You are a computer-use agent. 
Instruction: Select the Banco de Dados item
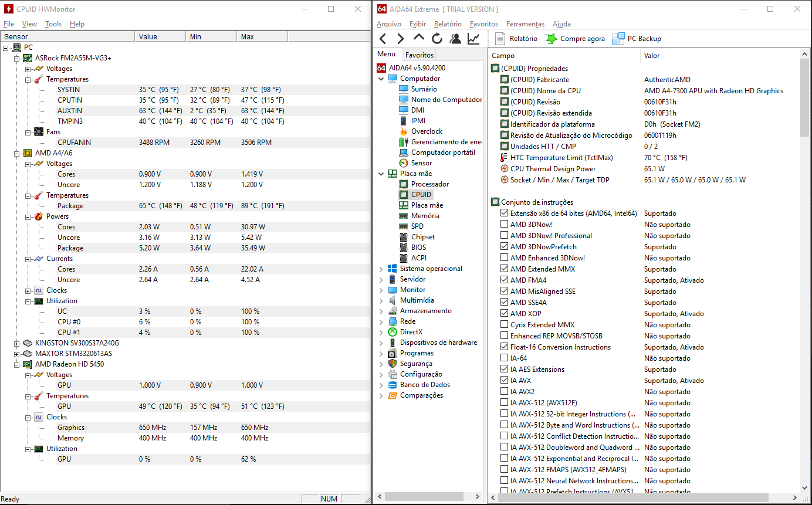[x=425, y=385]
